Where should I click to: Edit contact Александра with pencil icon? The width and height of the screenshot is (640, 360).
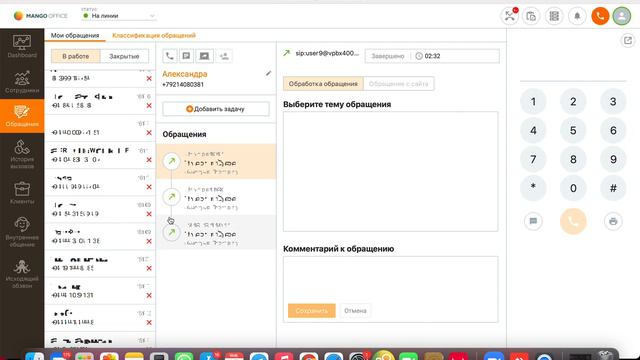(268, 73)
